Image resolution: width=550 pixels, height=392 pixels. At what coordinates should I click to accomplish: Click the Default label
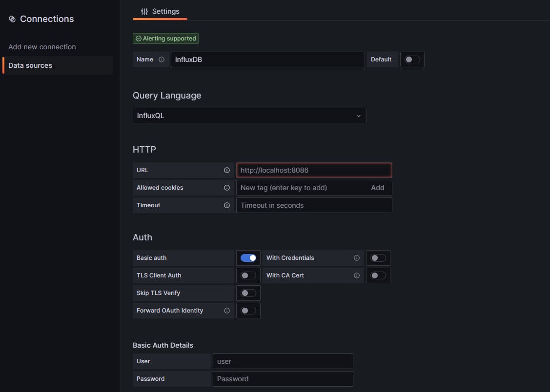381,59
